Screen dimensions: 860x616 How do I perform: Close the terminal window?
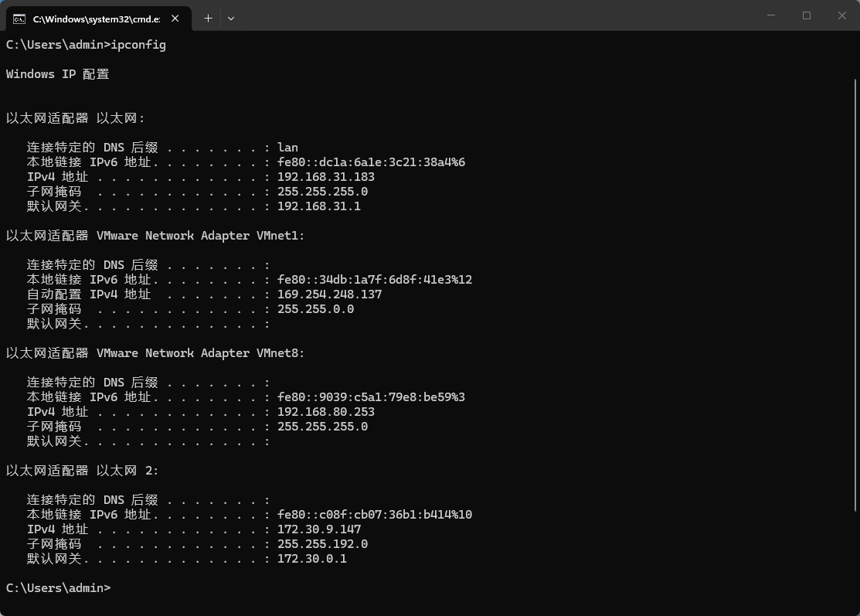(x=842, y=15)
